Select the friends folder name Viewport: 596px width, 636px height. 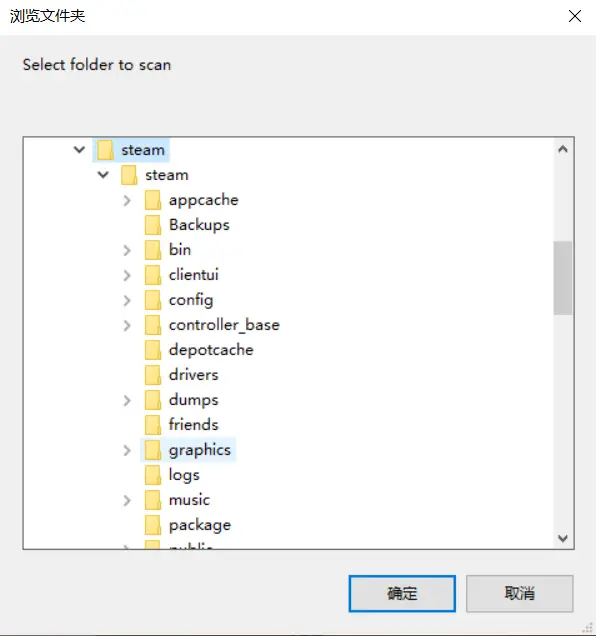pyautogui.click(x=194, y=425)
